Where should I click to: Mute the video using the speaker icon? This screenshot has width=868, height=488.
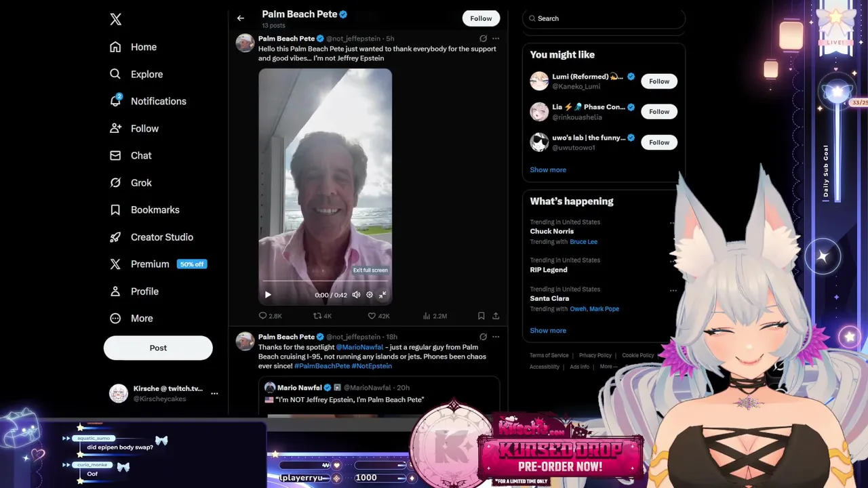tap(356, 295)
